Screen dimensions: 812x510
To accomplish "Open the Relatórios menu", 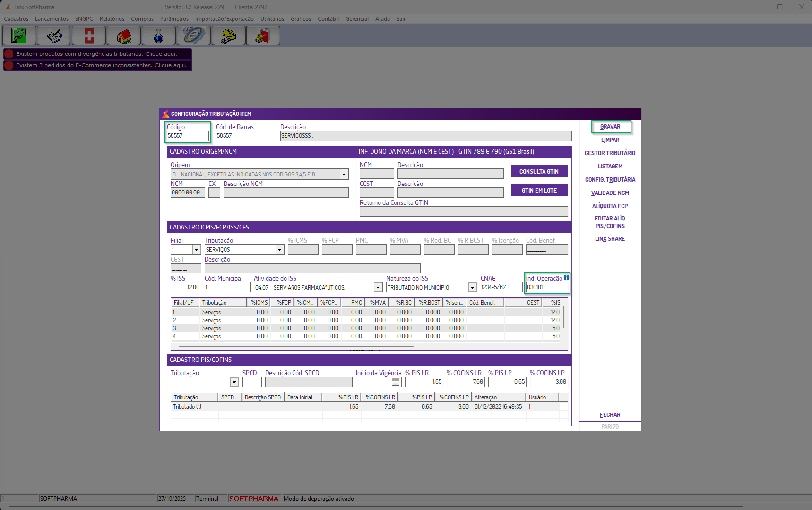I will (x=112, y=19).
